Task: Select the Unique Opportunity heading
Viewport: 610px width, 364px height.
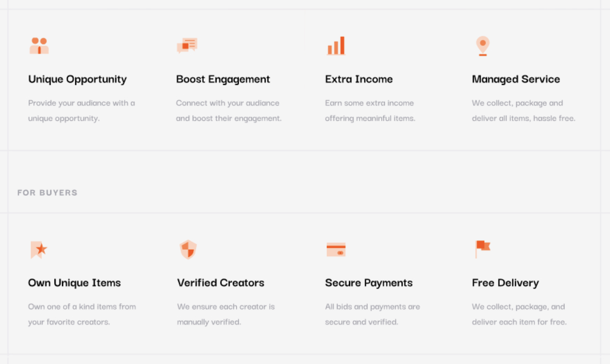Action: click(77, 79)
